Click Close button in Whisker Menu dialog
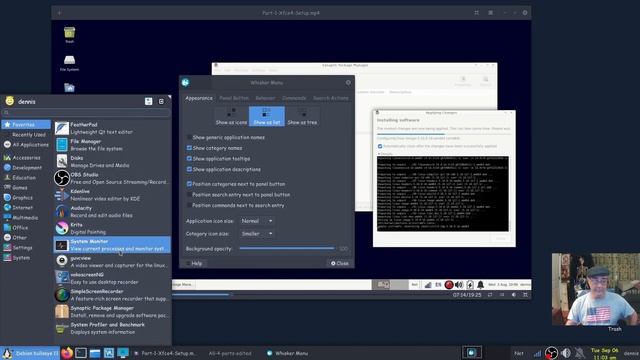The image size is (640, 360). (x=340, y=263)
